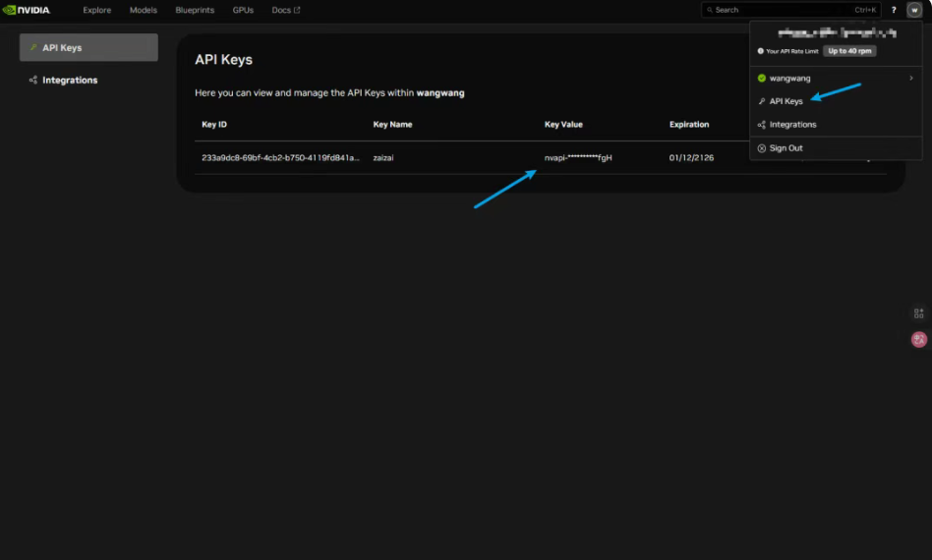The image size is (932, 560).
Task: Select API Keys in the left sidebar
Action: [88, 47]
